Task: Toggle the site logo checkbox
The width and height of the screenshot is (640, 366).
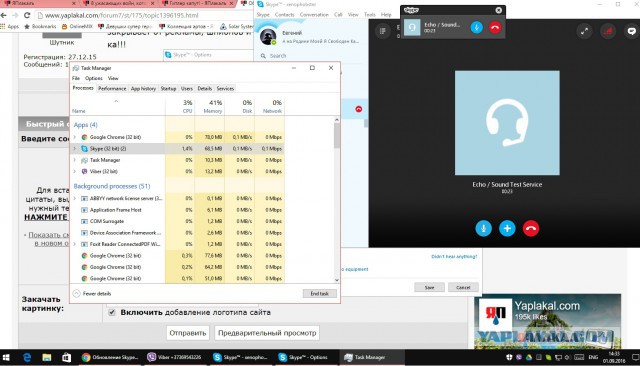Action: pyautogui.click(x=112, y=312)
